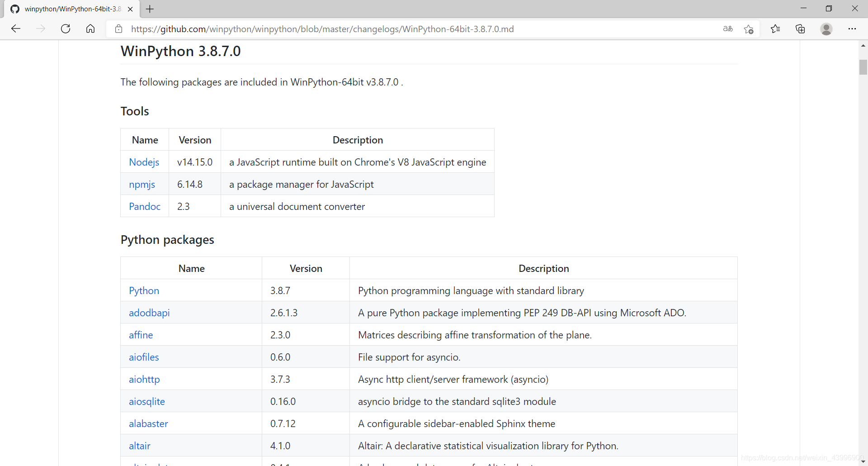868x466 pixels.
Task: Open the alabaster package link
Action: [x=148, y=423]
